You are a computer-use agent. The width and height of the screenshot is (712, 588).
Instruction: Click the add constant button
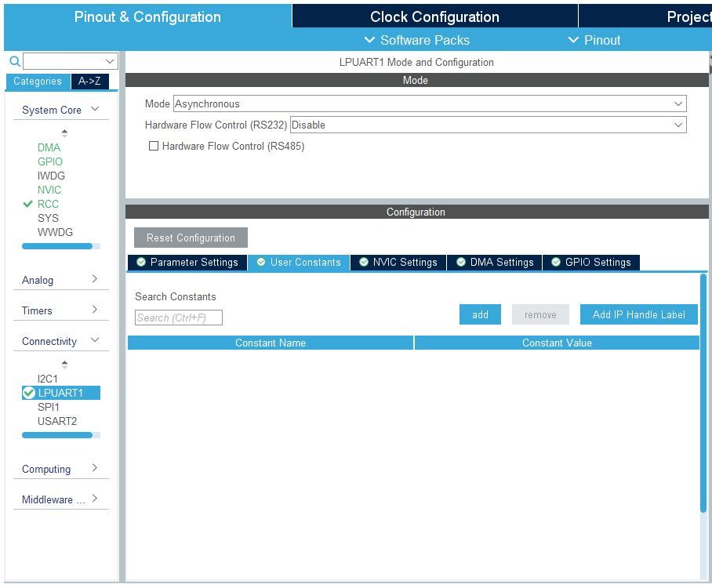coord(480,314)
